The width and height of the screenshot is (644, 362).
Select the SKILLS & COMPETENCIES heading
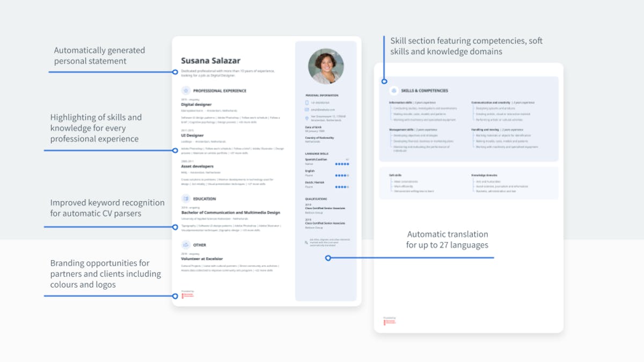pos(424,91)
